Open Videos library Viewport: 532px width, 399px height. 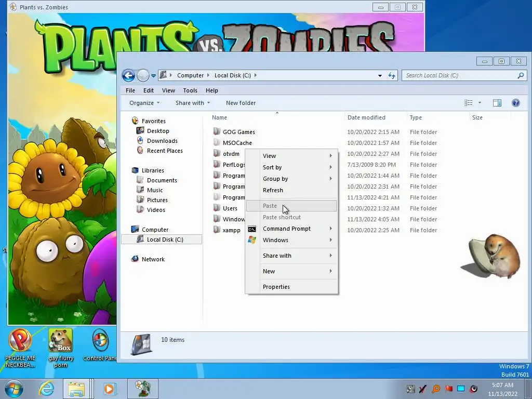coord(156,210)
